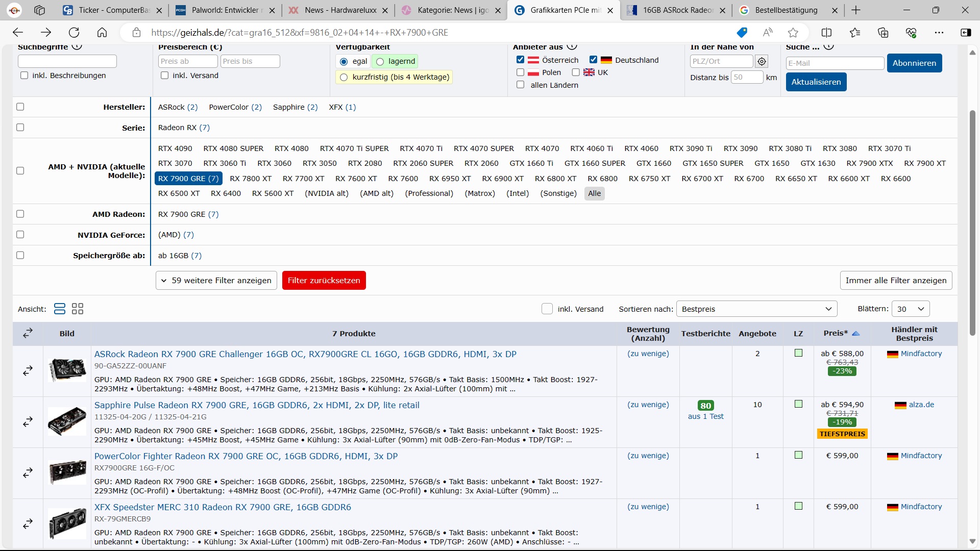Screen dimensions: 980x551
Task: Check the 'inkl. Versand' box beside sorting
Action: click(x=547, y=309)
